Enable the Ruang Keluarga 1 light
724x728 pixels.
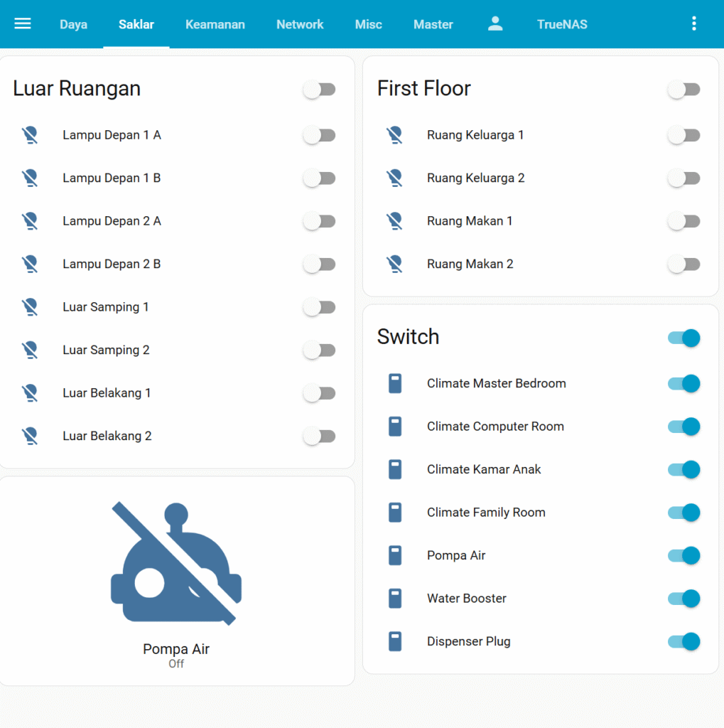click(x=684, y=135)
